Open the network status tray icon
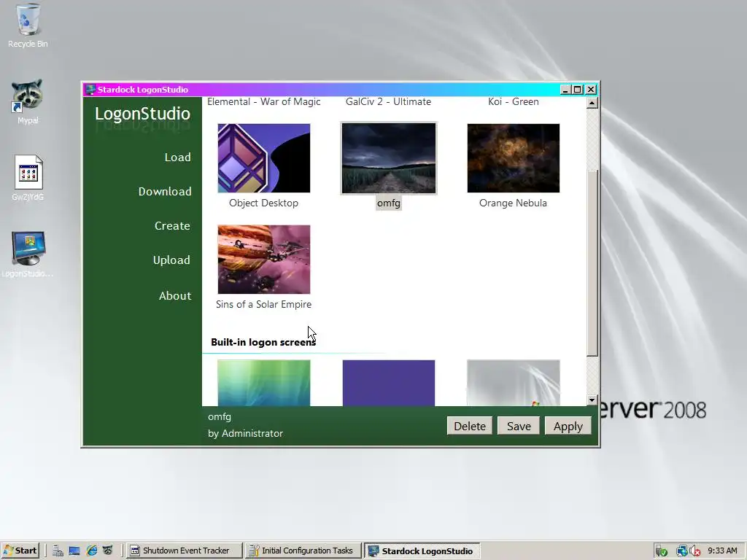The height and width of the screenshot is (560, 747). 682,551
